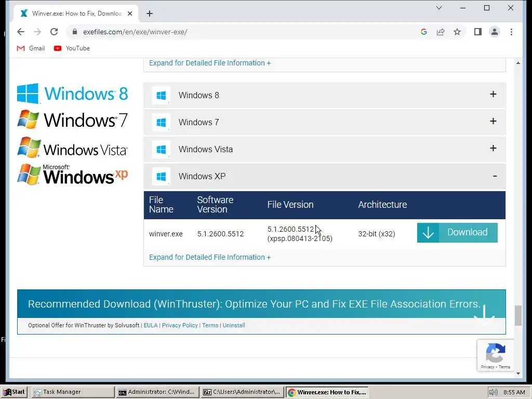Click Windows 7 row logo icon
Image resolution: width=532 pixels, height=399 pixels.
tap(161, 122)
